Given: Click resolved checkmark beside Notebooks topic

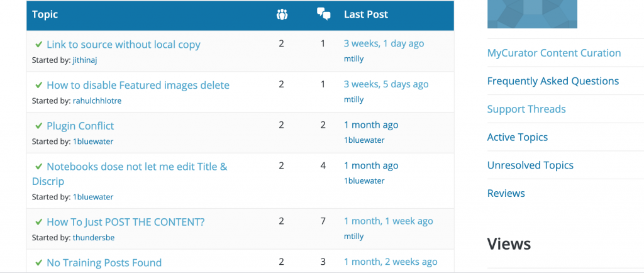Looking at the screenshot, I should click(38, 167).
